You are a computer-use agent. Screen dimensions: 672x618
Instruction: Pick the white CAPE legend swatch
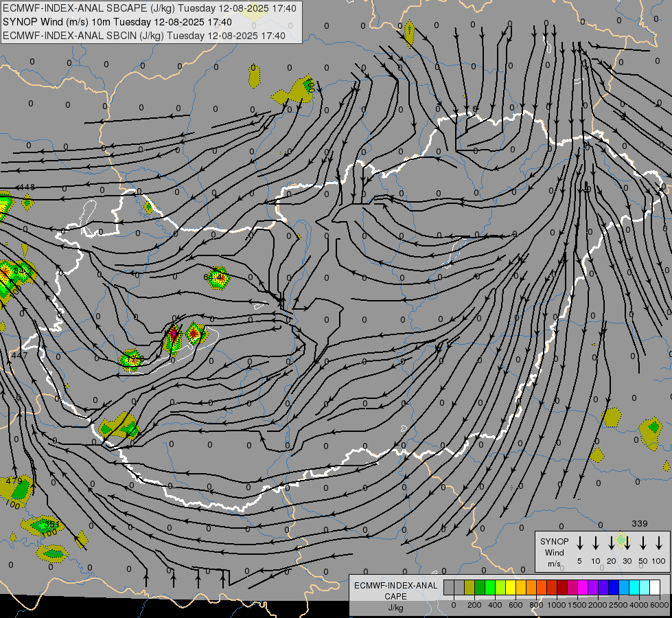[x=654, y=587]
